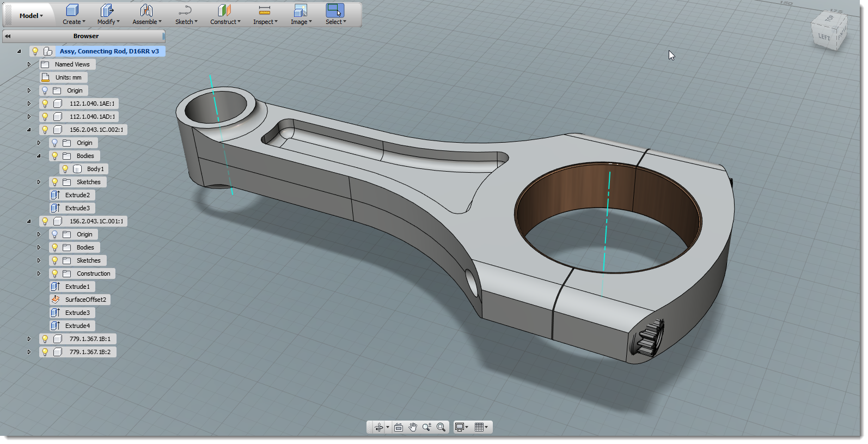Click the ViewCube LEFT face
Screen dimensions: 868x444
[x=824, y=37]
